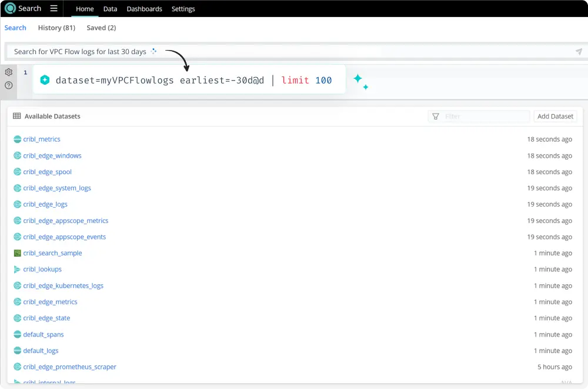Open the cribl_edge_windows dataset link
This screenshot has width=588, height=389.
point(52,155)
